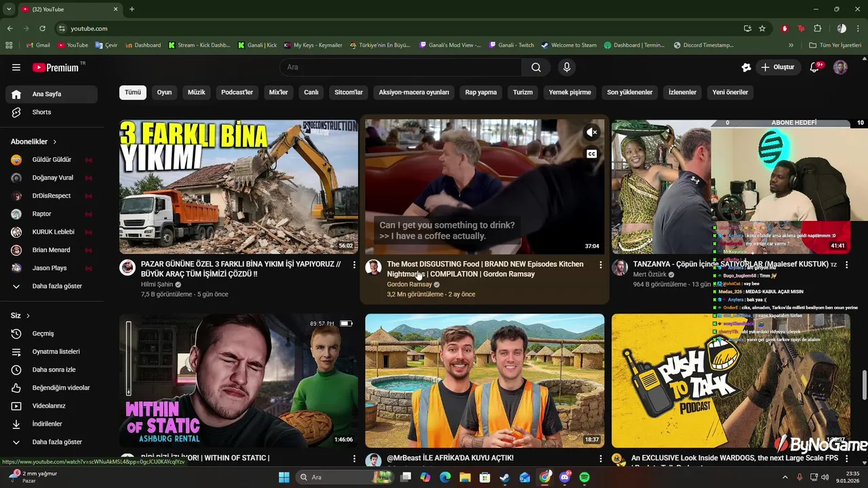Open Steam from the taskbar
The height and width of the screenshot is (488, 868).
pyautogui.click(x=505, y=477)
